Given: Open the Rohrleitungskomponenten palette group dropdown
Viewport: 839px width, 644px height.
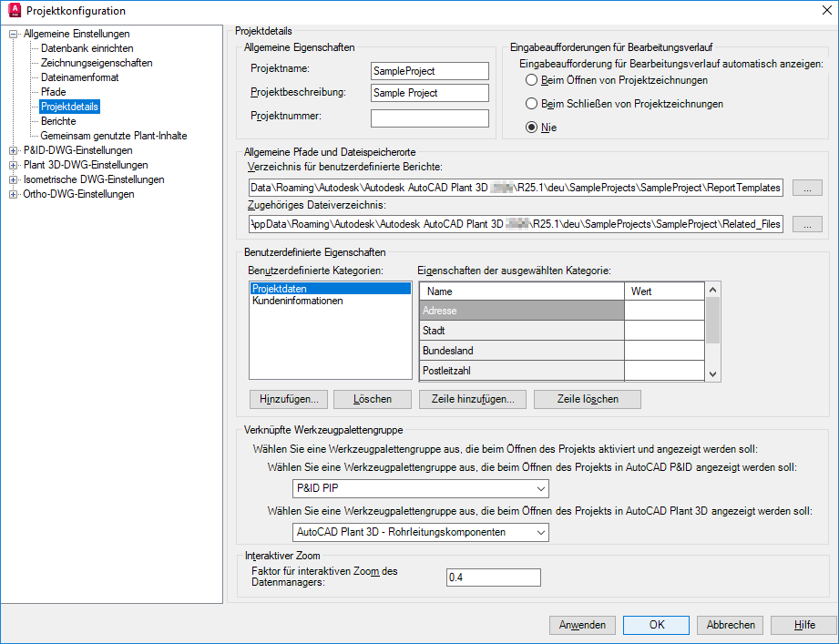Looking at the screenshot, I should coord(420,532).
